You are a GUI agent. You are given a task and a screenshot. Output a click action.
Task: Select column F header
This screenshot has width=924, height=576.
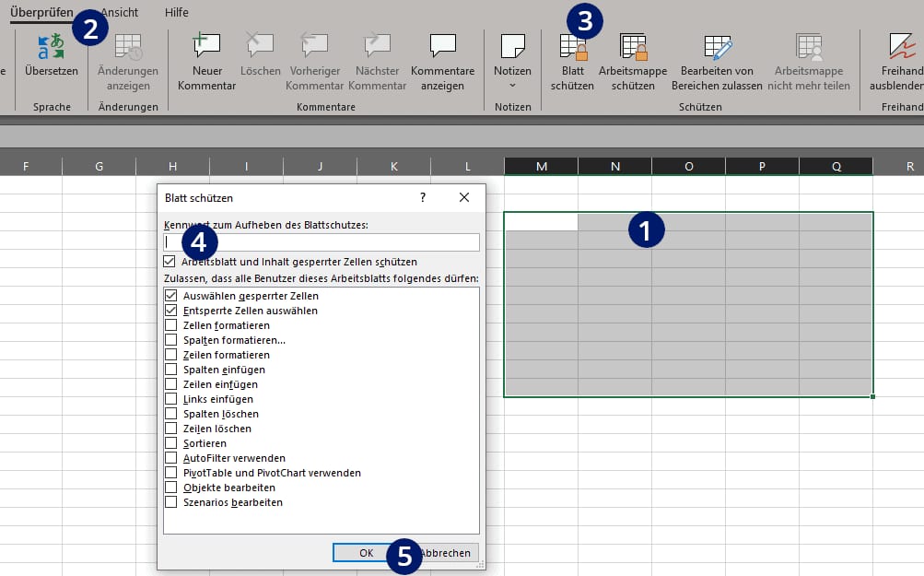pos(26,166)
